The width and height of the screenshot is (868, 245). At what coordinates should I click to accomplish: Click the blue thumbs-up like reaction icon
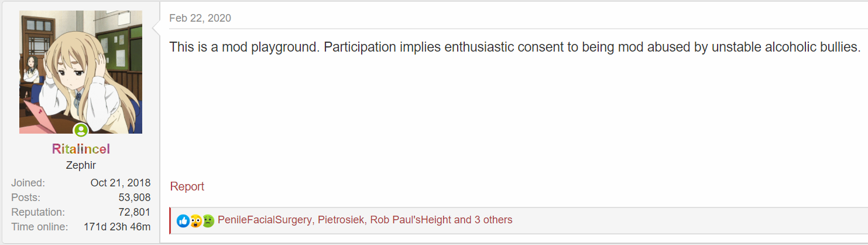pos(183,221)
